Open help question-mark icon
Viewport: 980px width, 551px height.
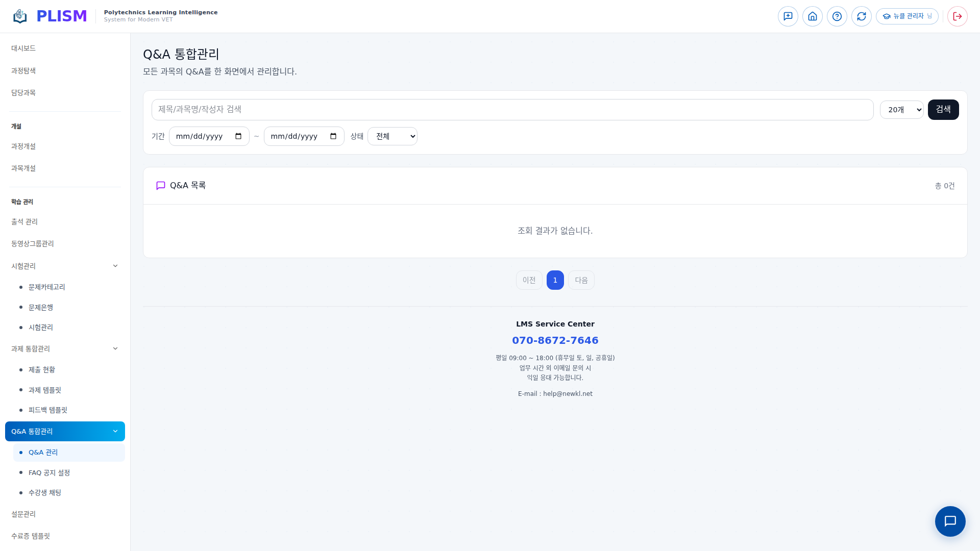click(837, 16)
